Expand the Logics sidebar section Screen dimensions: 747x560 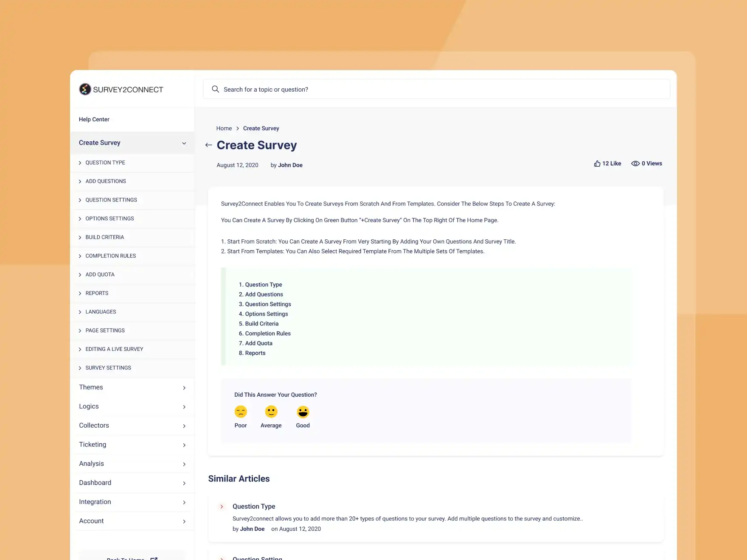click(x=184, y=407)
